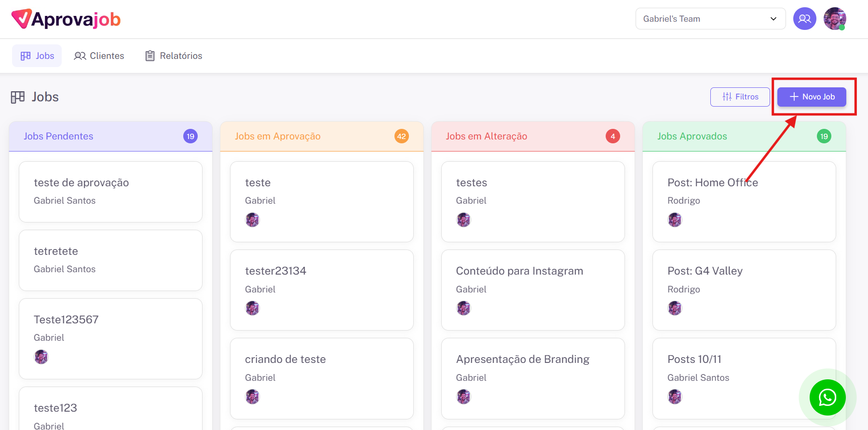This screenshot has height=430, width=868.
Task: Open the user profile avatar menu
Action: tap(835, 19)
